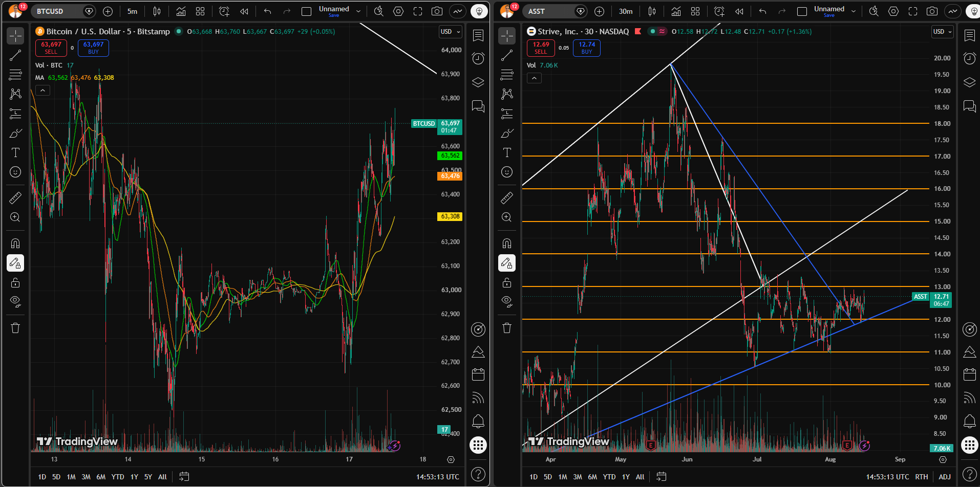Open the 5m interval menu in BTCUSD chart
This screenshot has height=487, width=980.
tap(133, 11)
